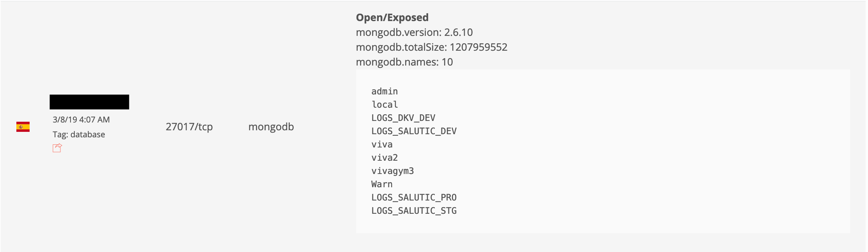Click the mongodb service name
The image size is (868, 252).
pos(271,127)
